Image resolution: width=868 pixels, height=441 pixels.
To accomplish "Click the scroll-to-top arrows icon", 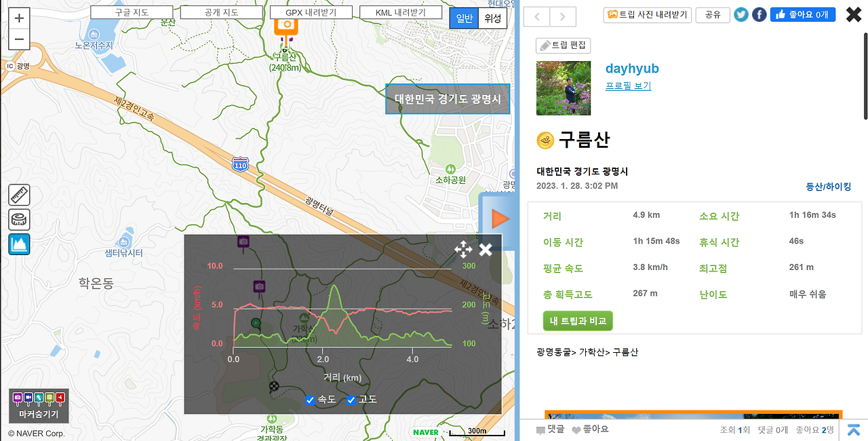I will (853, 429).
